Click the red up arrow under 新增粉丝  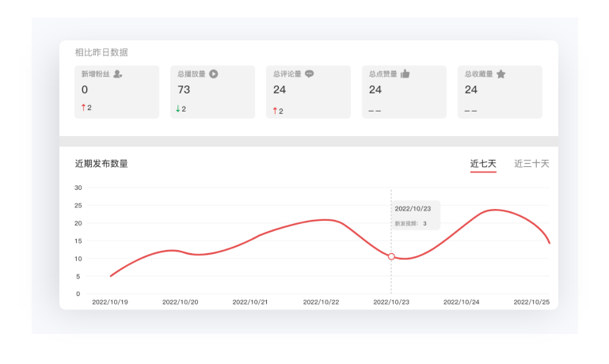click(x=83, y=108)
